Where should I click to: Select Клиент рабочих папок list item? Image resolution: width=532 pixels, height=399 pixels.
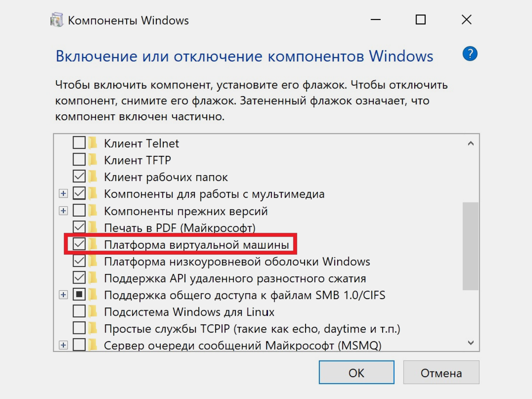pyautogui.click(x=166, y=177)
